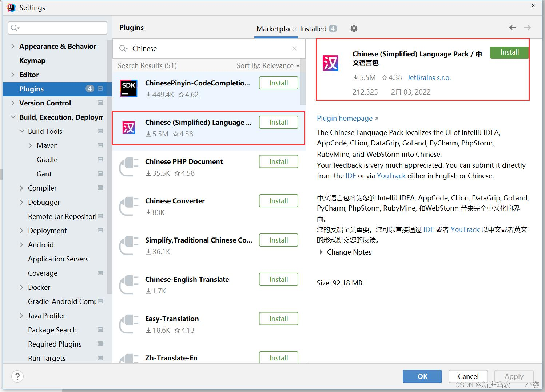This screenshot has height=392, width=545.
Task: Click the Cancel button
Action: (468, 376)
